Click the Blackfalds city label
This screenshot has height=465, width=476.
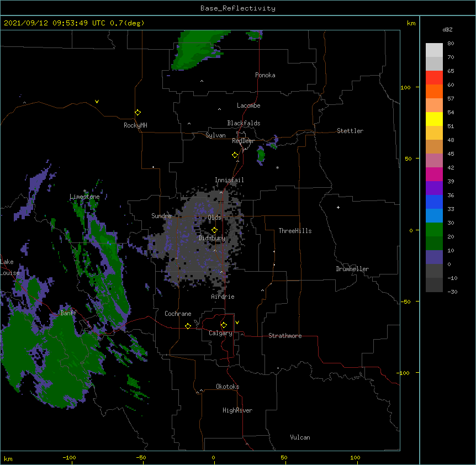(244, 123)
